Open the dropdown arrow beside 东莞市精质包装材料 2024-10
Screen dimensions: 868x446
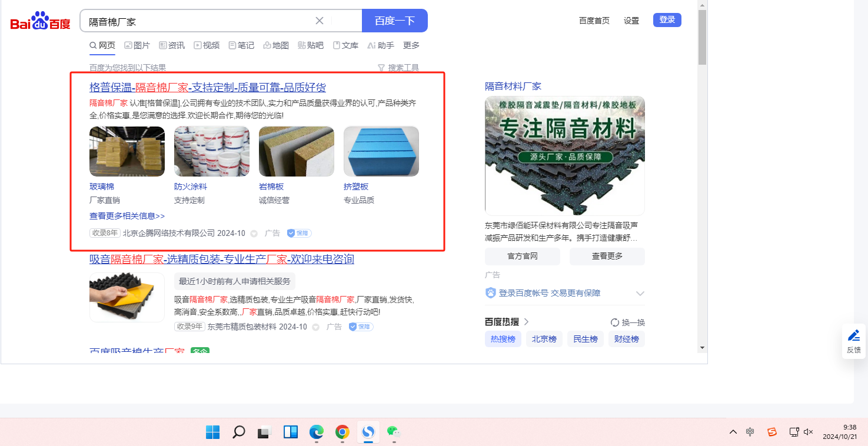(x=316, y=327)
